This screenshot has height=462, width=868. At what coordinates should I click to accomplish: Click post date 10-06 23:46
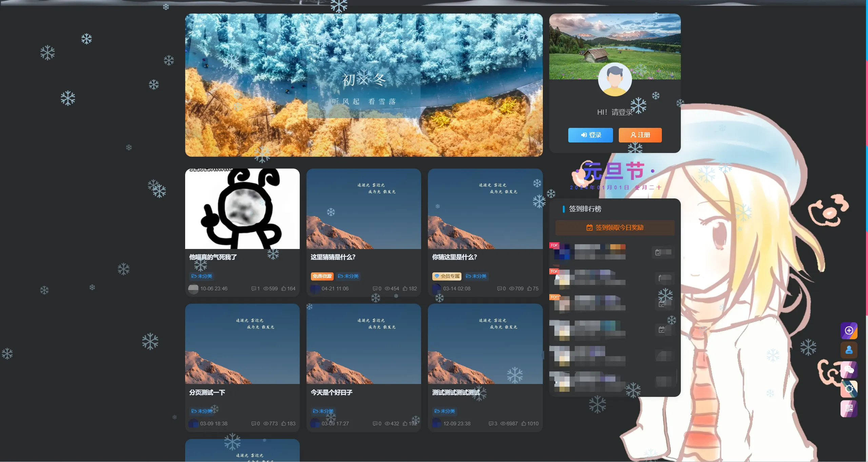click(214, 289)
